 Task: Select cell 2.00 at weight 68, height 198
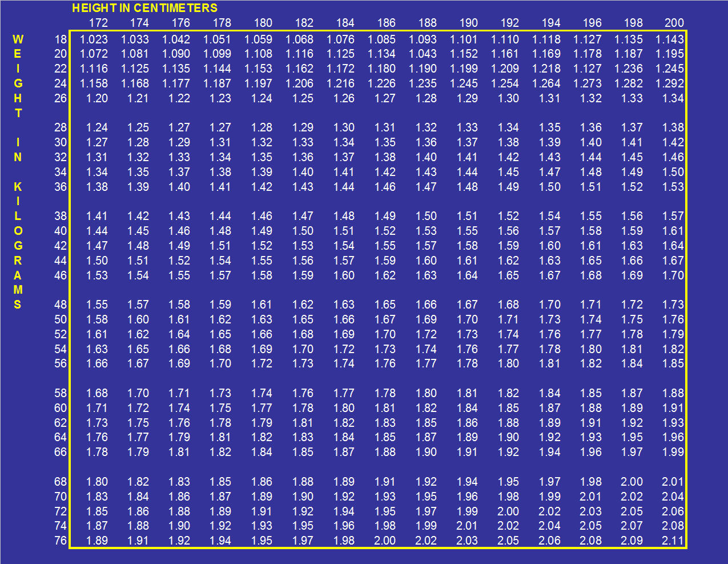tap(632, 482)
